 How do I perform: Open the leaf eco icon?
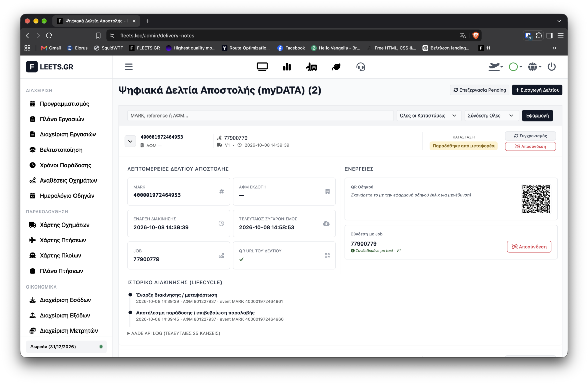point(336,67)
